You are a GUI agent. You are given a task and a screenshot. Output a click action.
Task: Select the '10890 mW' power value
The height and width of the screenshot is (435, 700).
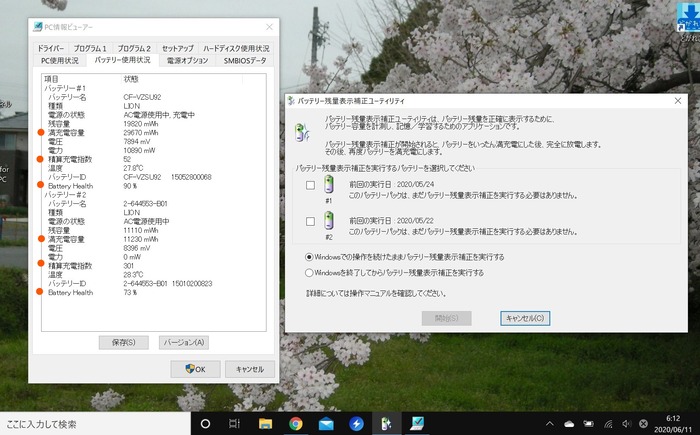pyautogui.click(x=139, y=151)
